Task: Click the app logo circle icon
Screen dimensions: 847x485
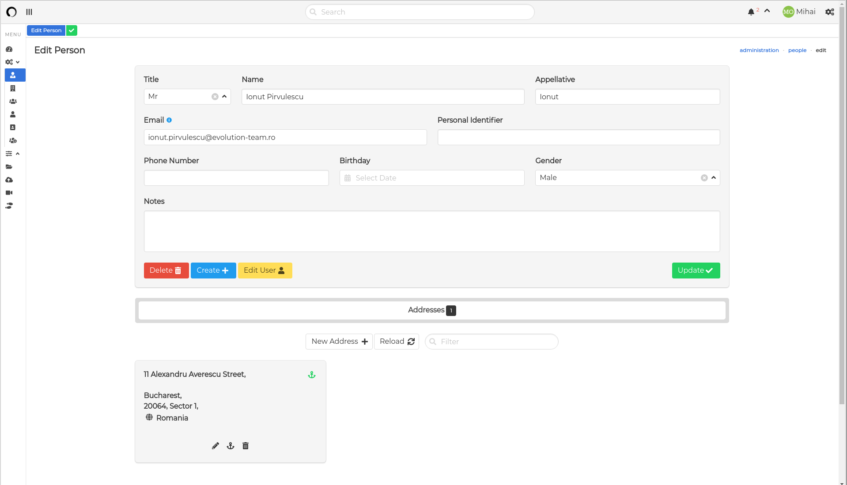Action: [x=11, y=11]
